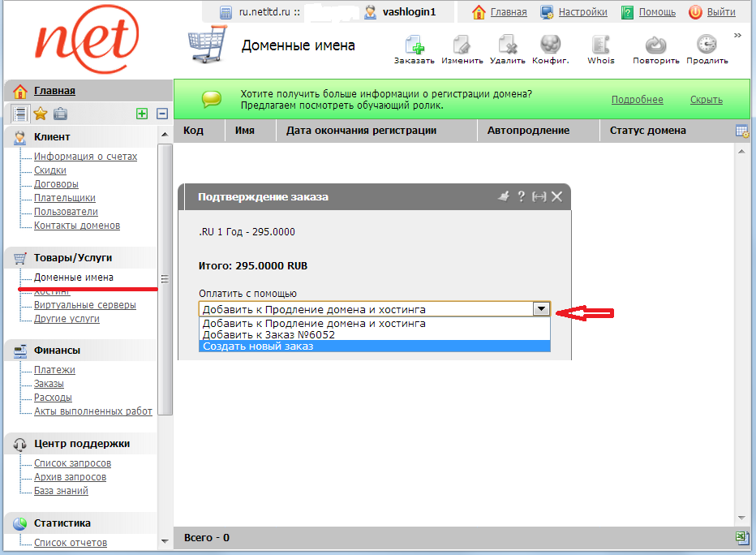Show more toolbar items via double chevron
The width and height of the screenshot is (756, 555).
point(738,36)
